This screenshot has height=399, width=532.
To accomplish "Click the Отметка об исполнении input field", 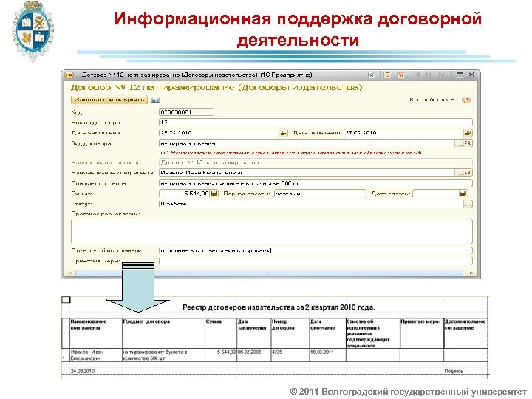I will 316,250.
